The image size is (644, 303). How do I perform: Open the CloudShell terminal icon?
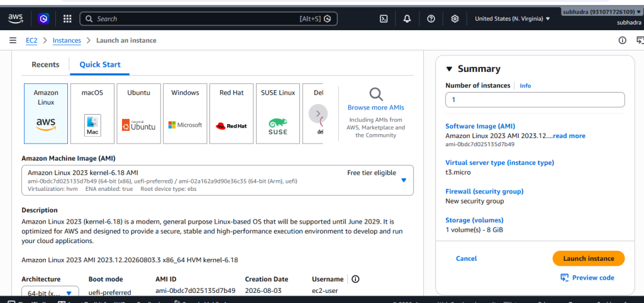pos(384,18)
